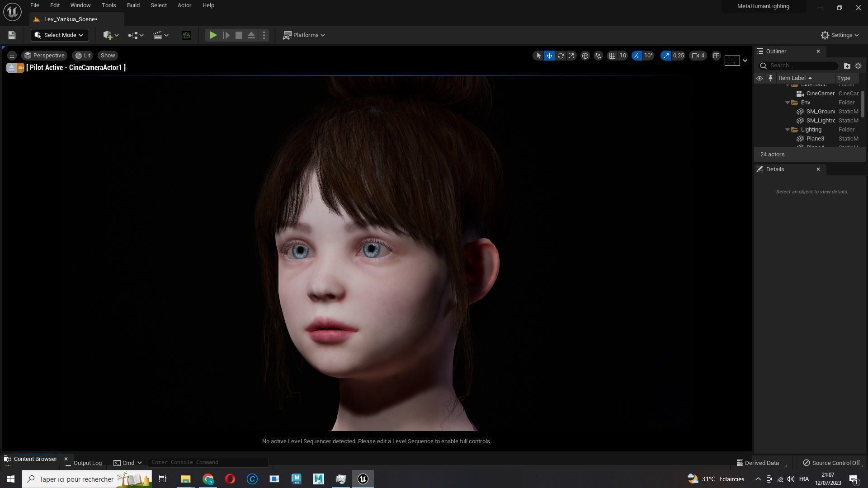Click the eject pilot icon beside Pilot Active
Viewport: 868px width, 488px height.
[11, 68]
